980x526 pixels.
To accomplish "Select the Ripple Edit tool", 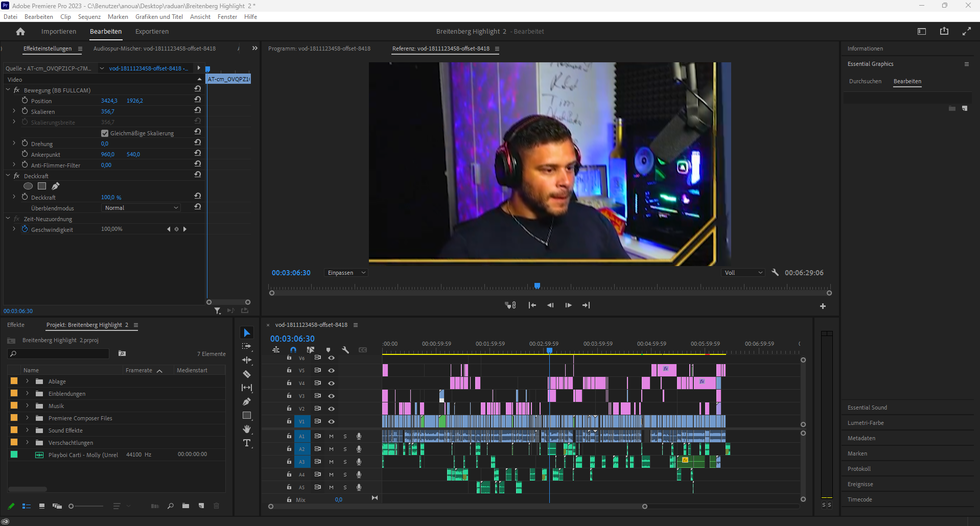I will 246,360.
